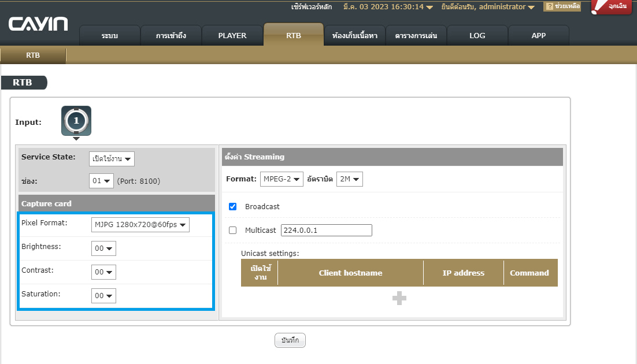Open streaming Format MPEG-2 dropdown
The image size is (637, 364).
(282, 179)
